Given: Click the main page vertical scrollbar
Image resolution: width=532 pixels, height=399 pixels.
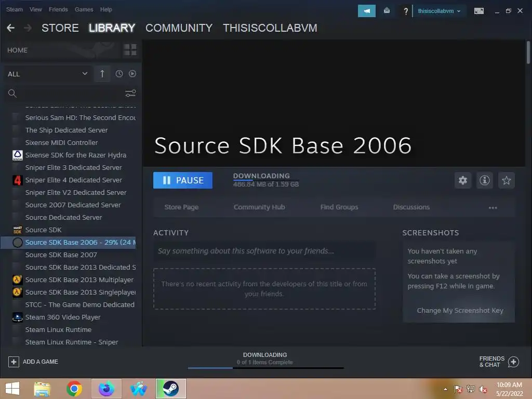Looking at the screenshot, I should point(528,52).
